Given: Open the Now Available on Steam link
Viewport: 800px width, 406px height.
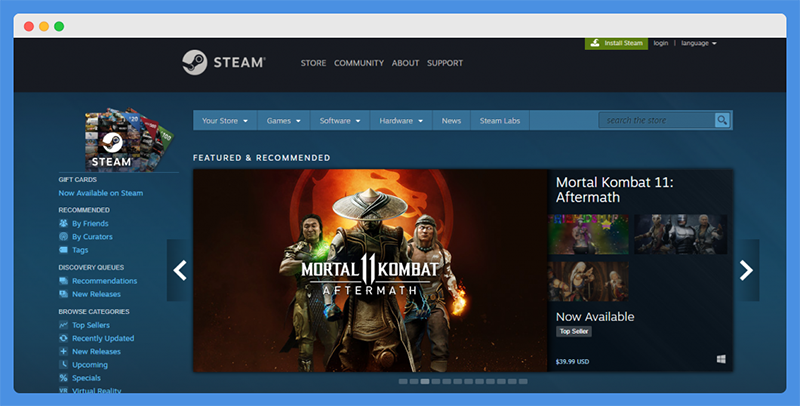Looking at the screenshot, I should pyautogui.click(x=101, y=193).
